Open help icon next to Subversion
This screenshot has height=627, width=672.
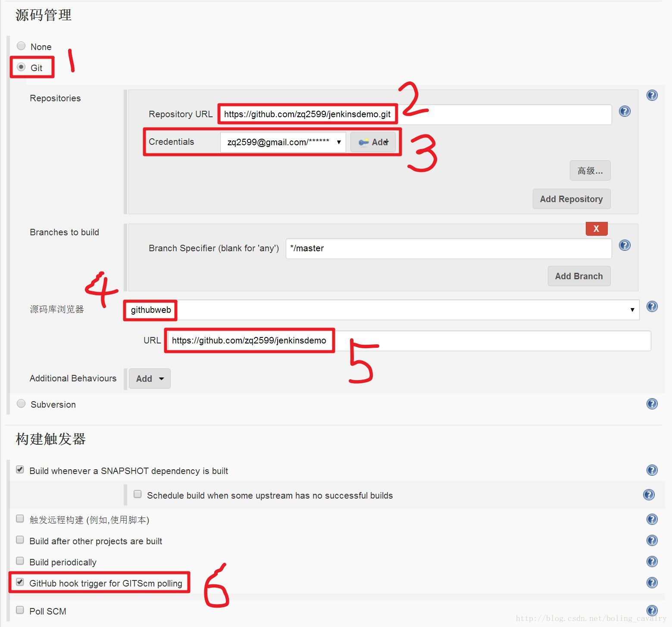click(652, 404)
